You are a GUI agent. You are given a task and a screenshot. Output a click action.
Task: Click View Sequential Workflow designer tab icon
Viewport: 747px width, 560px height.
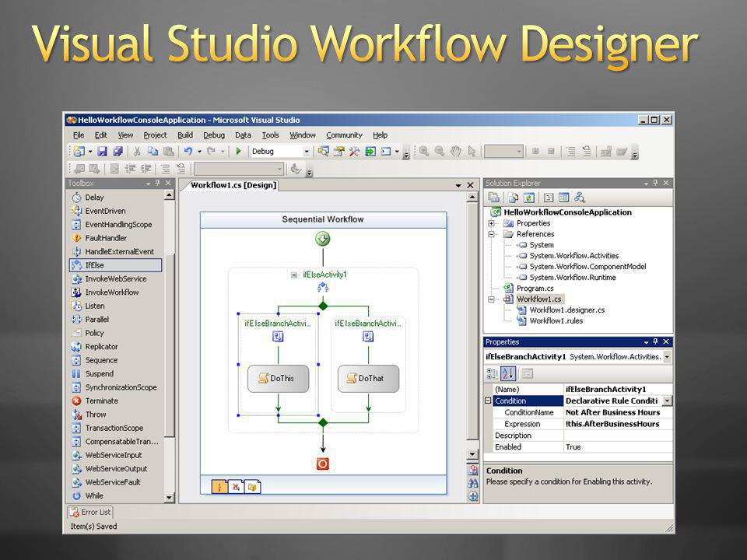tap(219, 487)
